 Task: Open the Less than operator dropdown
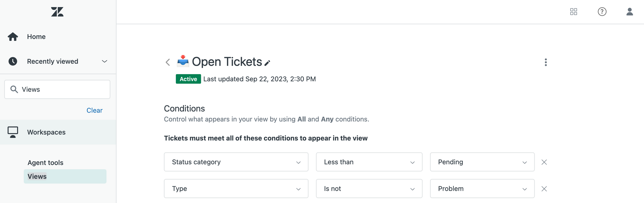click(x=369, y=162)
